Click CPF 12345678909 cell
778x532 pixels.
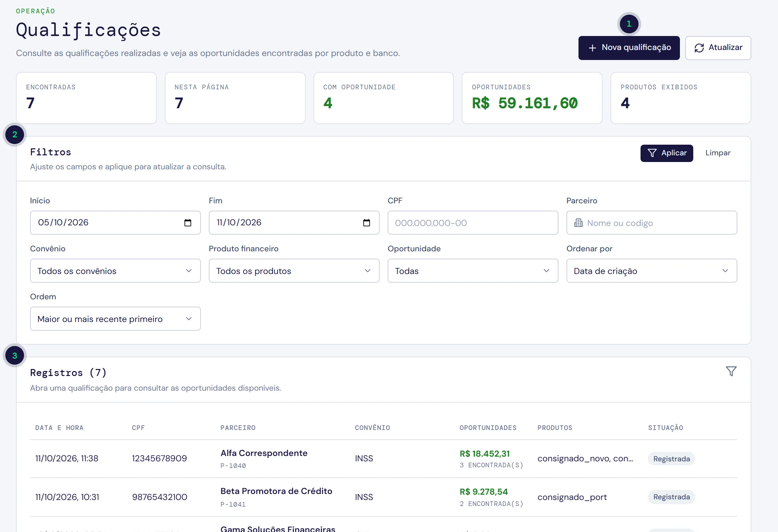[159, 458]
